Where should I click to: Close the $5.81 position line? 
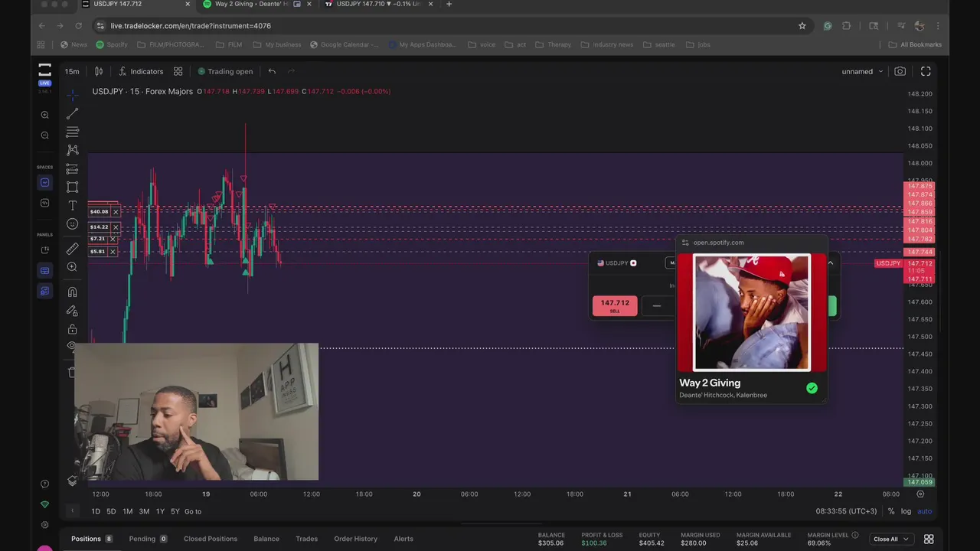pyautogui.click(x=113, y=251)
